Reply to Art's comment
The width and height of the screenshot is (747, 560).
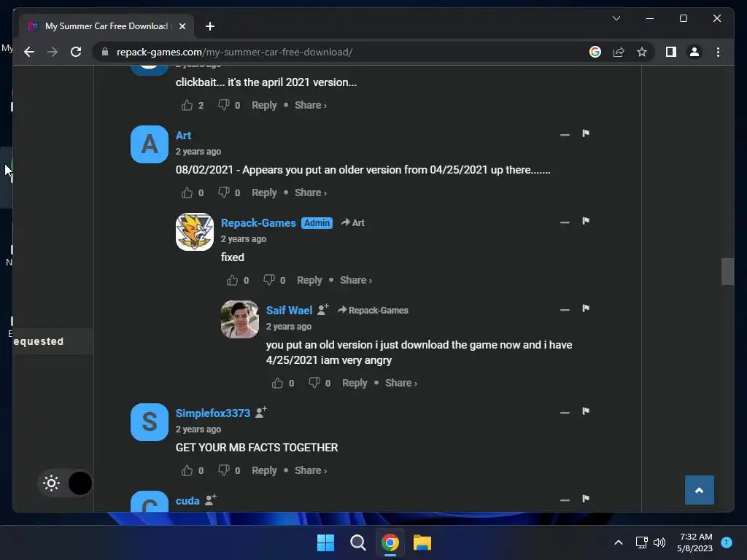[264, 192]
